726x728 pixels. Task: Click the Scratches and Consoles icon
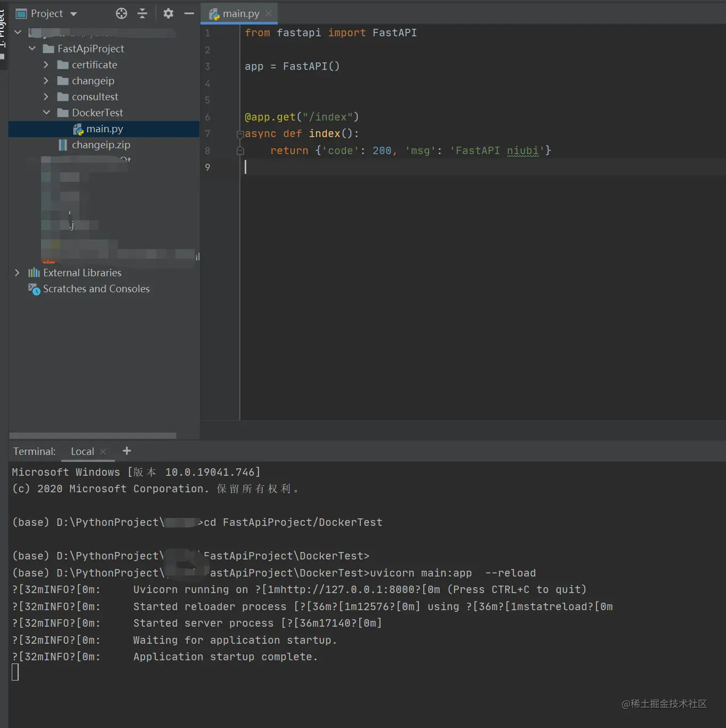[x=34, y=289]
